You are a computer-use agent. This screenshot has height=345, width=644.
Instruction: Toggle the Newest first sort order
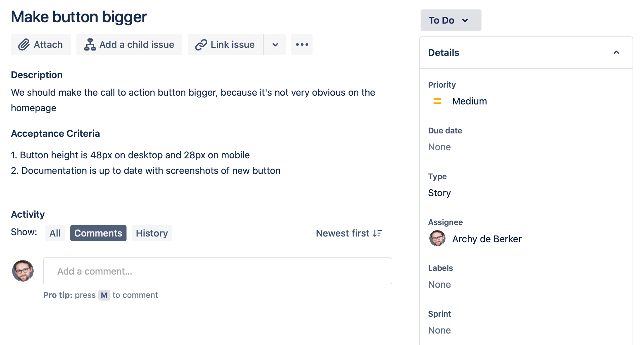349,233
